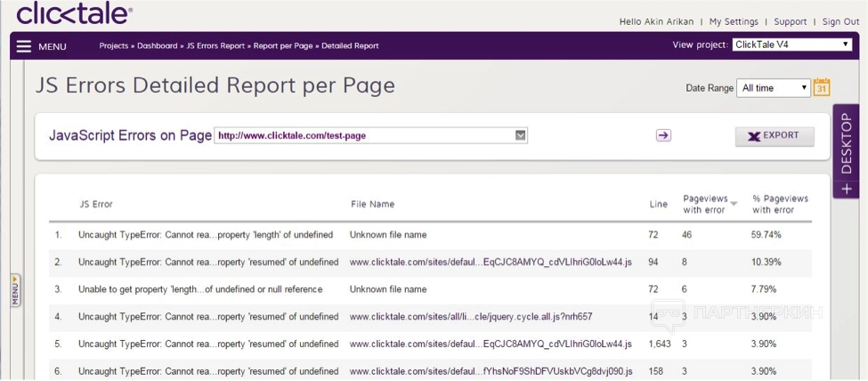Select the jquery.cycle.all.js file row
Image resolution: width=868 pixels, height=381 pixels.
click(470, 316)
